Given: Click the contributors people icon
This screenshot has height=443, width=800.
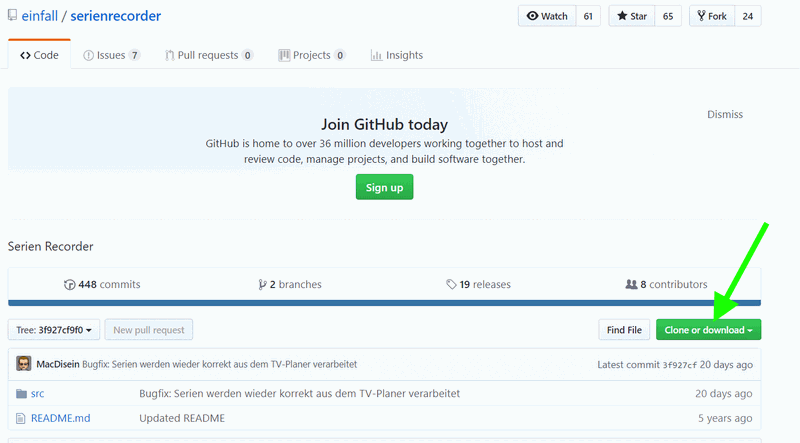Looking at the screenshot, I should [632, 284].
